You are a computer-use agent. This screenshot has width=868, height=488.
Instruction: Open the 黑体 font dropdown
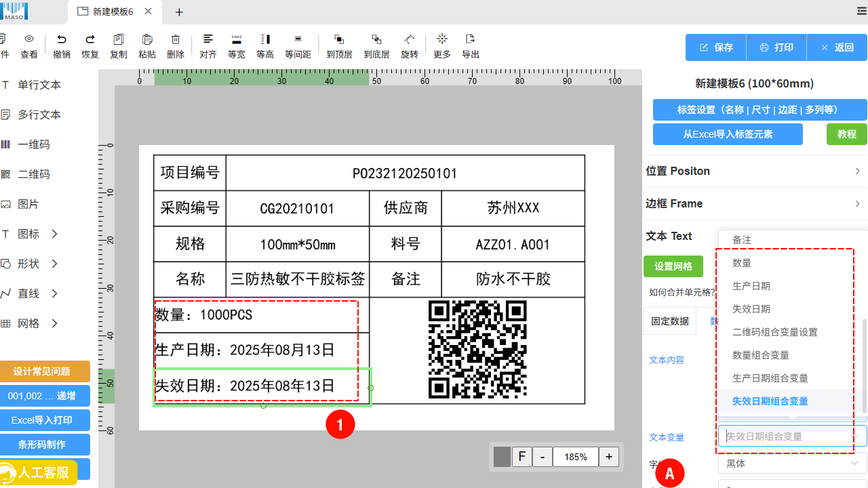pyautogui.click(x=792, y=464)
